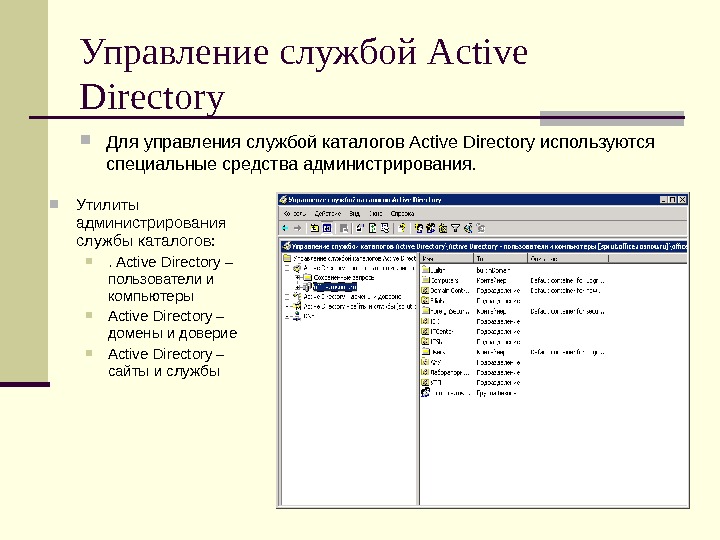Click the inner console child window title bar
The height and width of the screenshot is (540, 720).
tap(484, 246)
